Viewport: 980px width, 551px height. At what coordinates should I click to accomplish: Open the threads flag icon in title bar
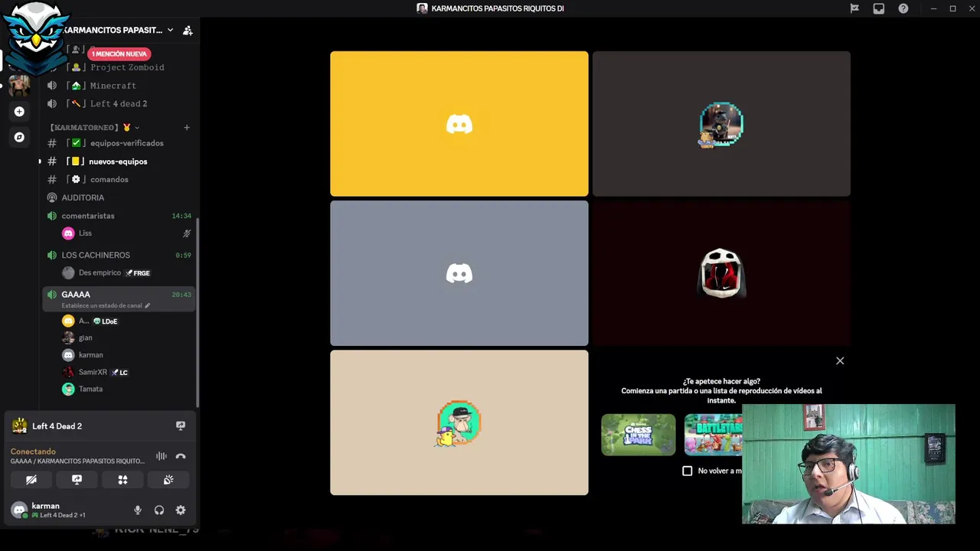point(854,8)
